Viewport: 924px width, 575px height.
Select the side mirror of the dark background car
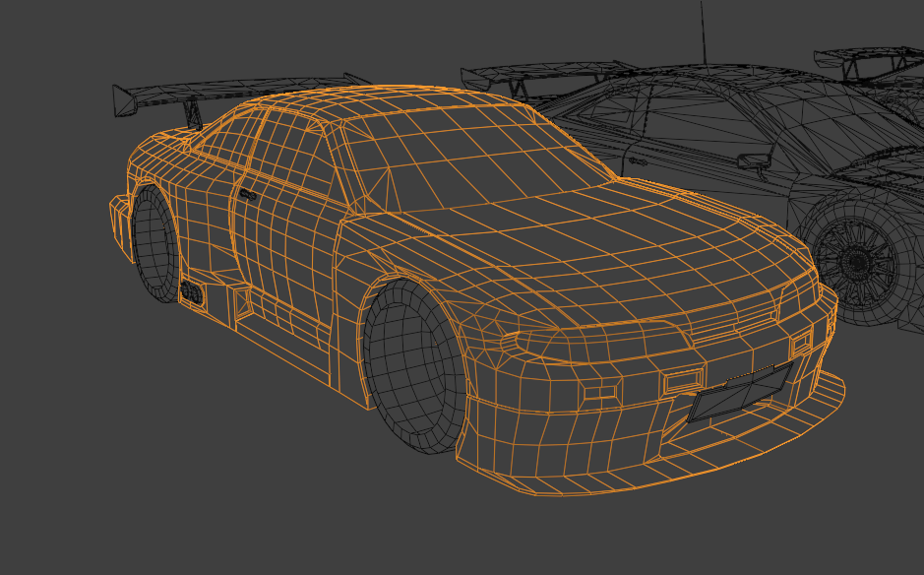[754, 162]
